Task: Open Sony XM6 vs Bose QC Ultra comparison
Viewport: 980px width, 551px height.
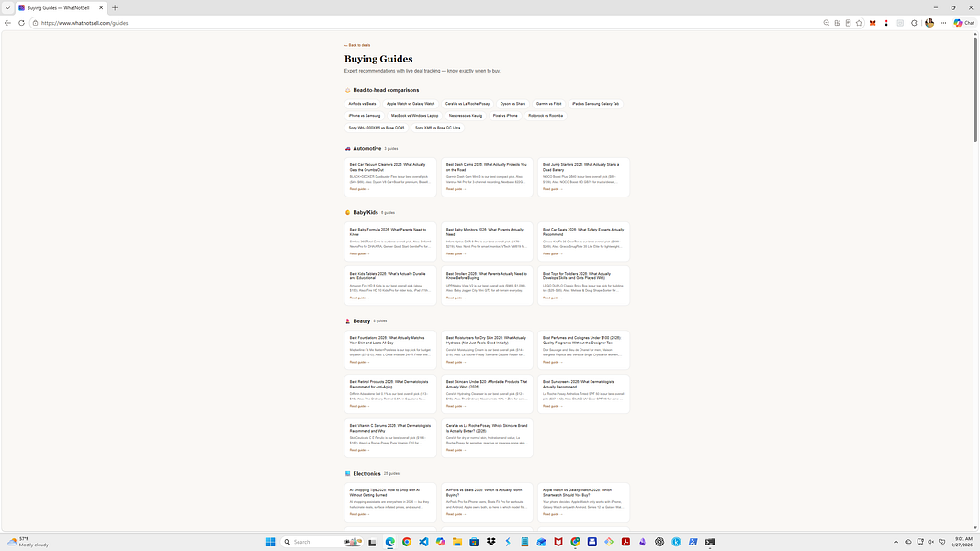Action: (437, 128)
